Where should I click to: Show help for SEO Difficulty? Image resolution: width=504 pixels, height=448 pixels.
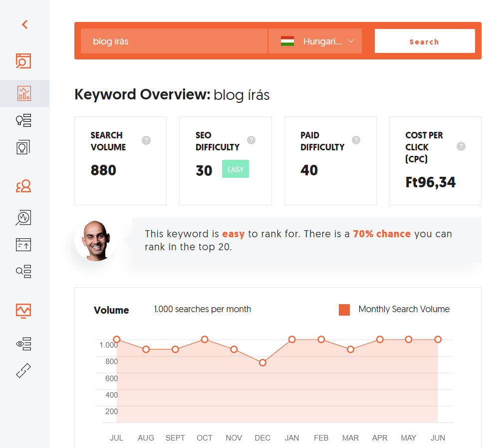point(252,140)
